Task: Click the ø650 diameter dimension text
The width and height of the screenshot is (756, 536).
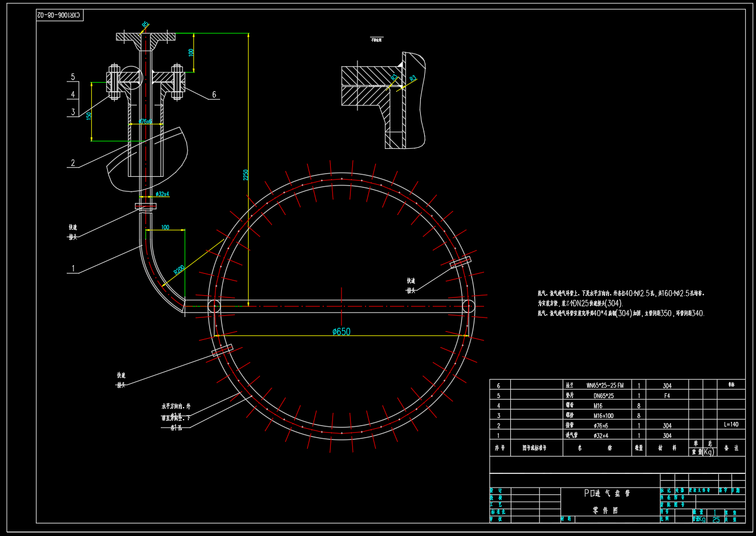Action: pos(341,331)
